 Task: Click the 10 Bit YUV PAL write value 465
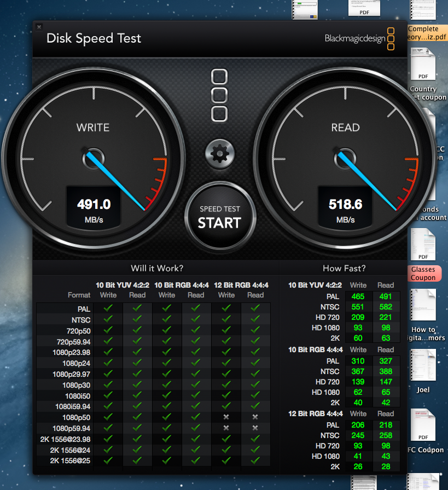358,296
